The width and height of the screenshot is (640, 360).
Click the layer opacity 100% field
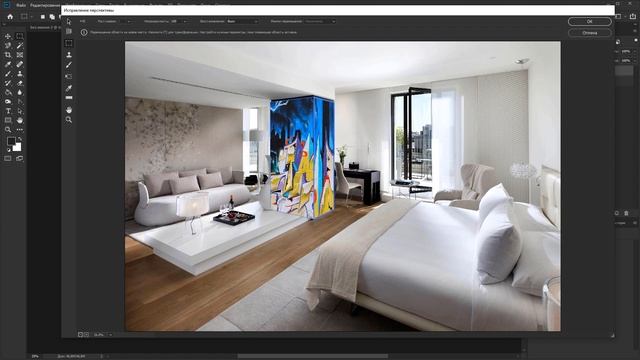(626, 51)
